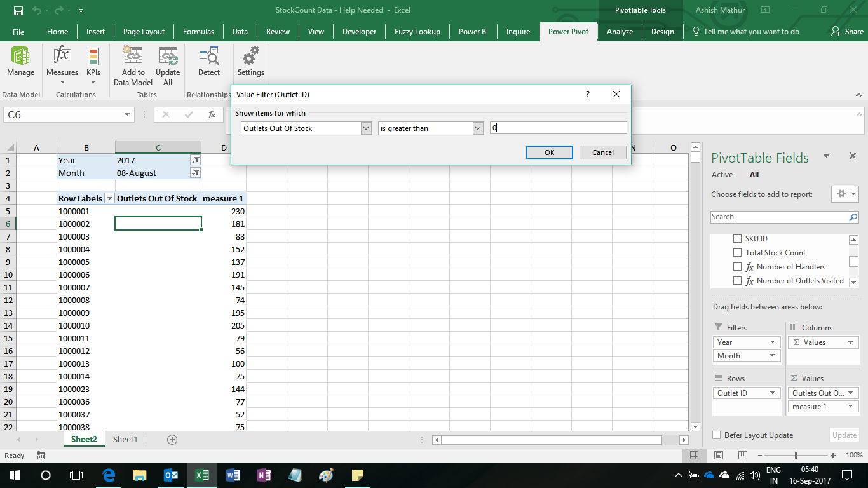Click the macro record icon in status bar
Screen dimensions: 868x488
41,456
